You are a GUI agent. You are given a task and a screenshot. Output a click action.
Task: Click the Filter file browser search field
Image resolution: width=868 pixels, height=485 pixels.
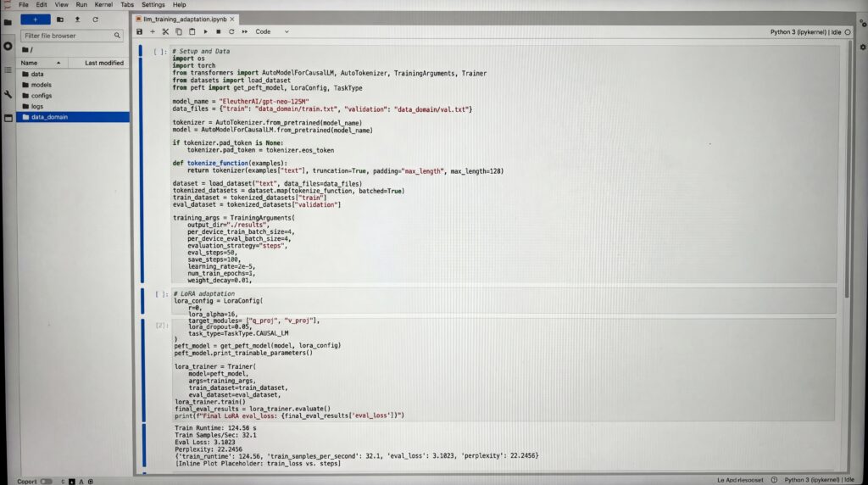pyautogui.click(x=71, y=36)
